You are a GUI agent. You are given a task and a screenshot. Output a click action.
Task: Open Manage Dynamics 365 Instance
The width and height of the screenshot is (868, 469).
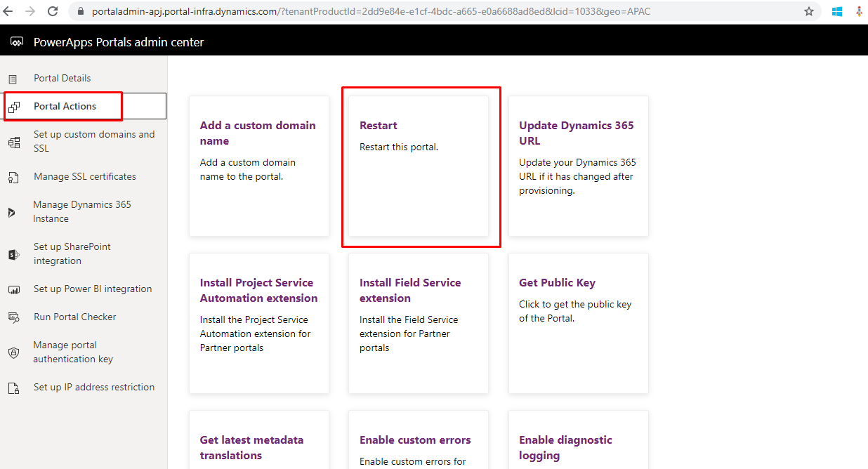(84, 211)
